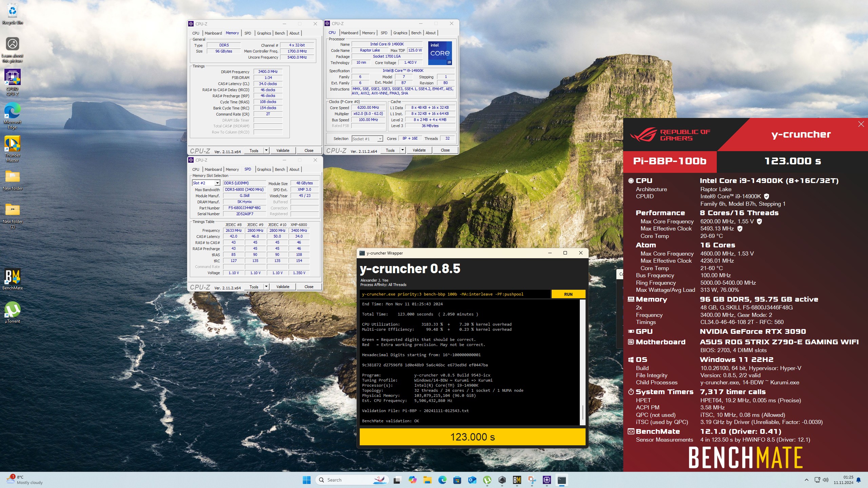Open Copilot from the taskbar

coord(412,480)
